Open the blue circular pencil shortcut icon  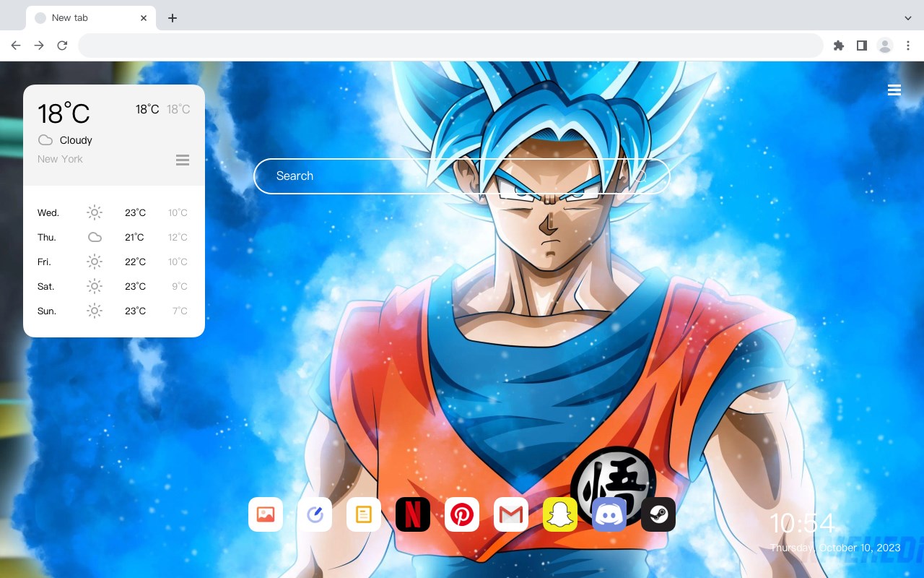click(315, 514)
